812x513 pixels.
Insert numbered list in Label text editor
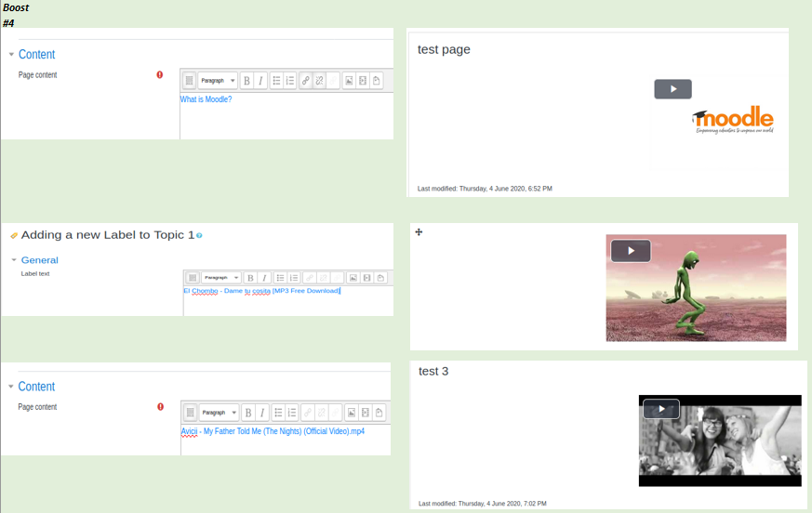(x=294, y=278)
